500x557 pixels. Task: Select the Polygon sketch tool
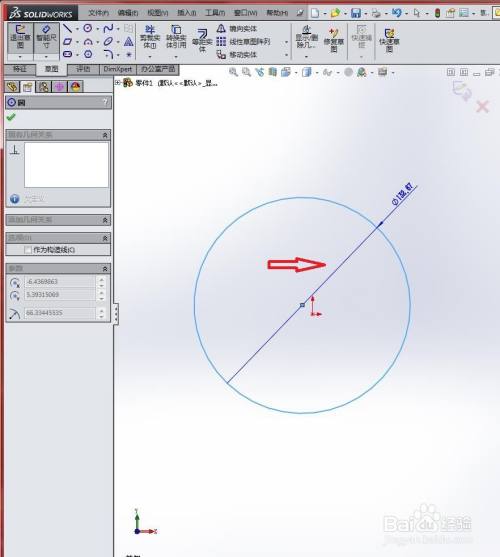(x=88, y=54)
